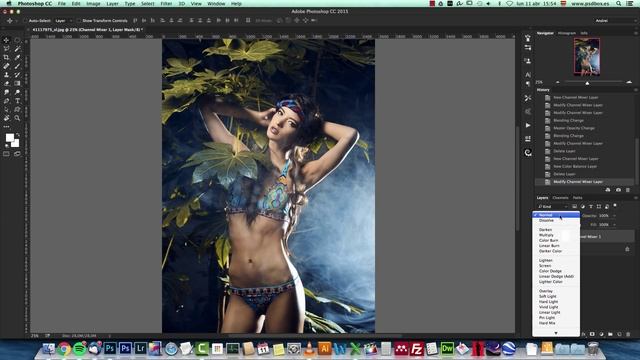Turn layer filtering switch on or off

point(615,206)
